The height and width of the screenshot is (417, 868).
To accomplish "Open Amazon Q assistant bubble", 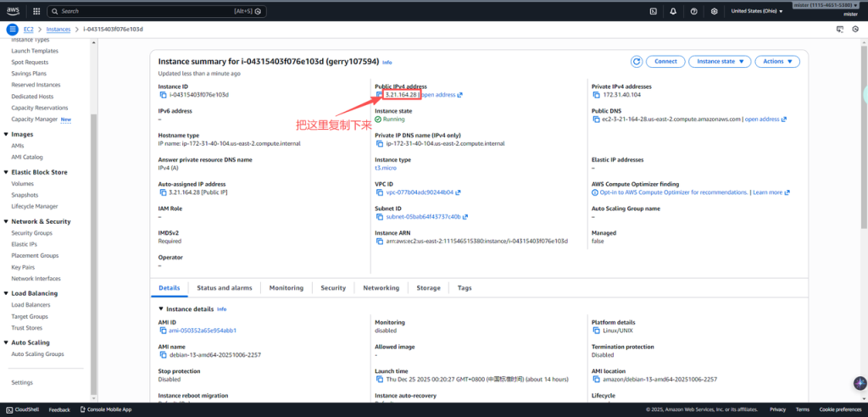I will (x=860, y=382).
